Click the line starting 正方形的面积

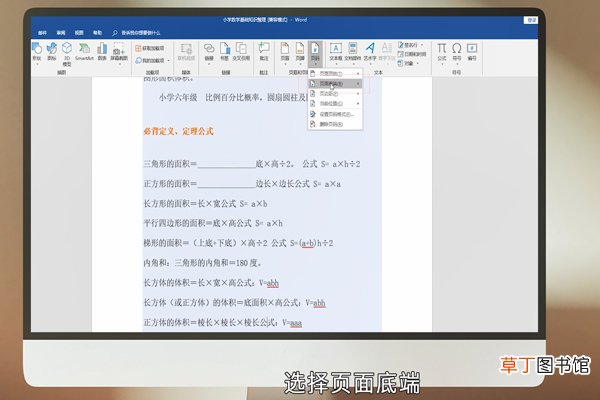(x=242, y=184)
